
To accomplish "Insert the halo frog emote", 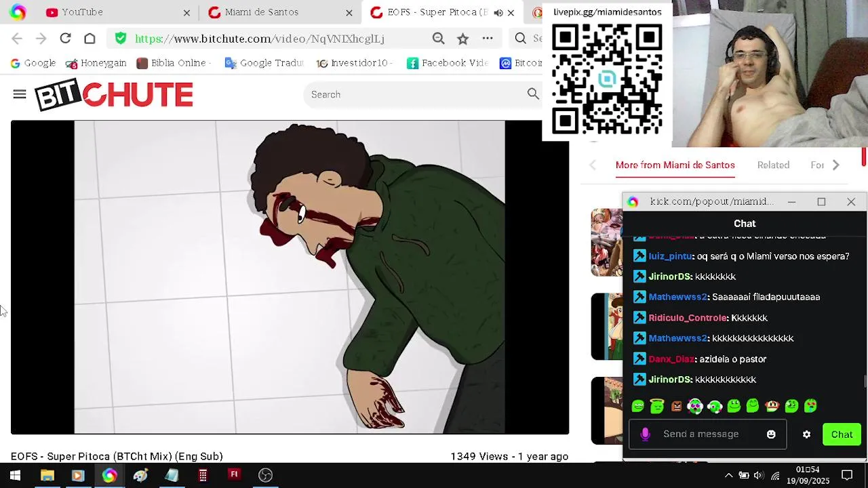I will [656, 406].
